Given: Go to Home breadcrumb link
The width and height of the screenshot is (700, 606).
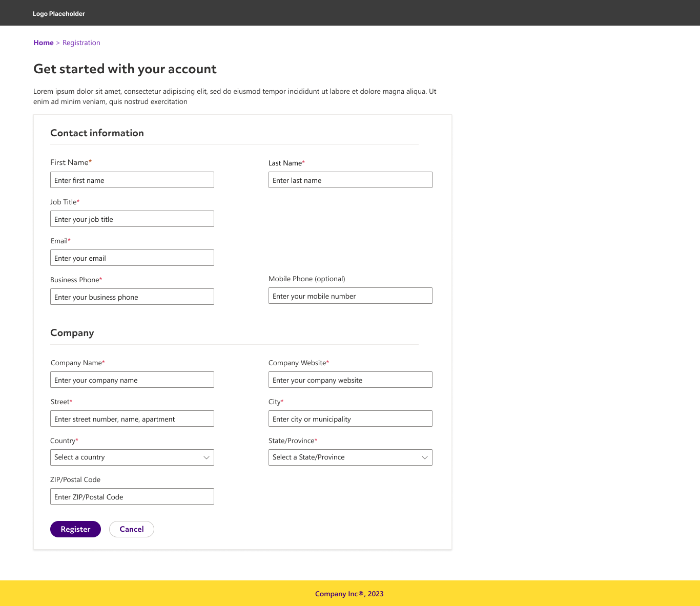Looking at the screenshot, I should [x=44, y=43].
